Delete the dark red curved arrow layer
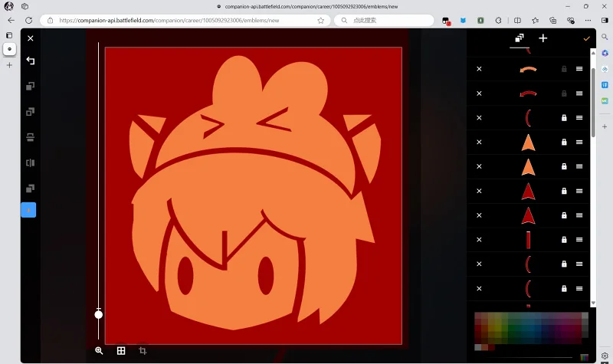 (480, 93)
